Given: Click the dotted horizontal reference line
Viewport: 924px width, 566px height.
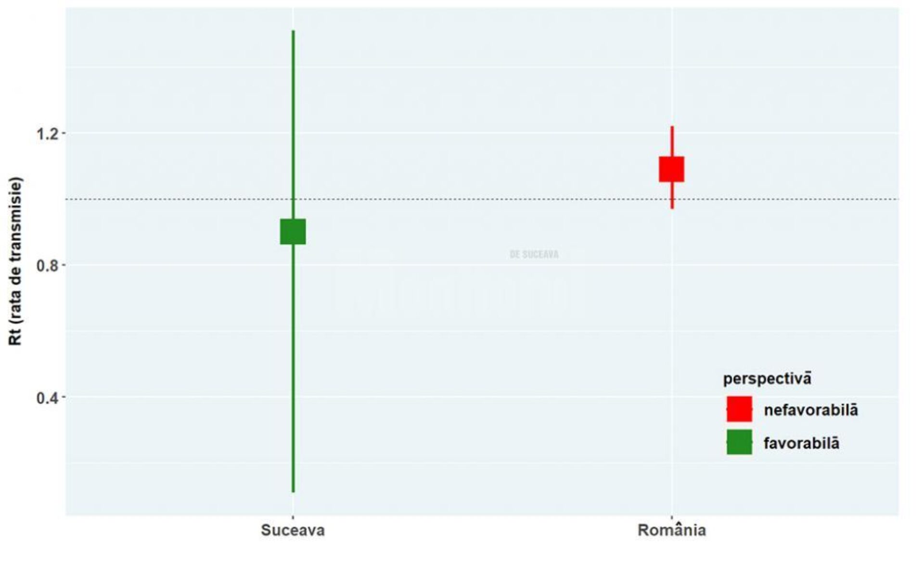Looking at the screenshot, I should [481, 199].
